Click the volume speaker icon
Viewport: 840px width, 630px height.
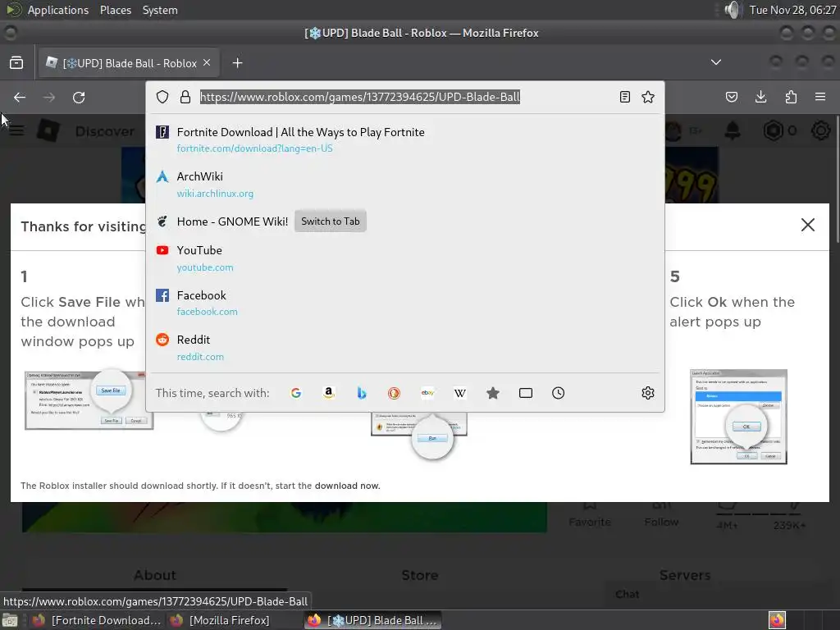(732, 10)
